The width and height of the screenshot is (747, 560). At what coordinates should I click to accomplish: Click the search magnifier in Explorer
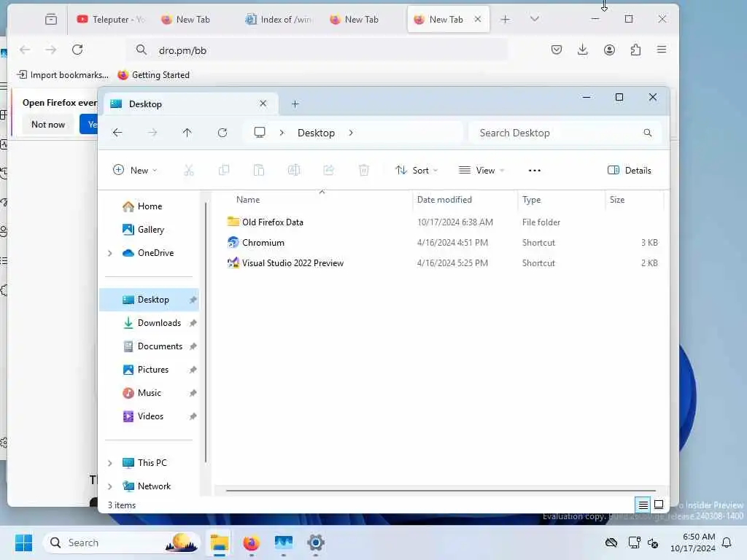(648, 133)
